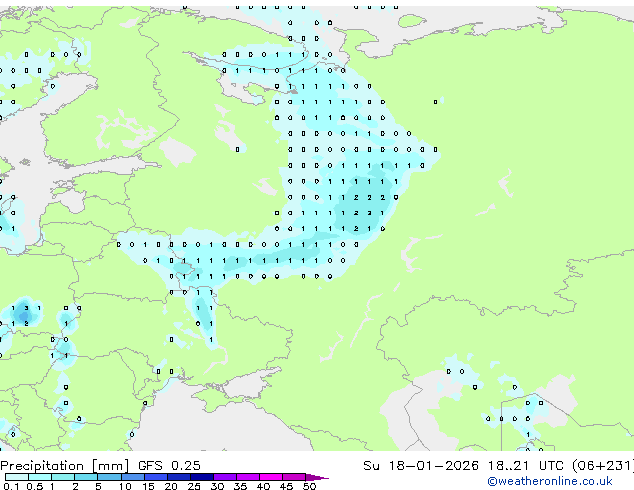Click the 0.5–1 mm legend swatch
The width and height of the screenshot is (634, 490).
point(40,477)
